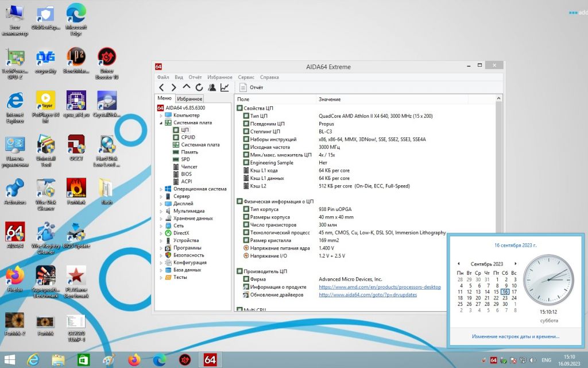Select the SPD item in sidebar tree
Viewport: 588px width, 368px height.
pos(185,159)
